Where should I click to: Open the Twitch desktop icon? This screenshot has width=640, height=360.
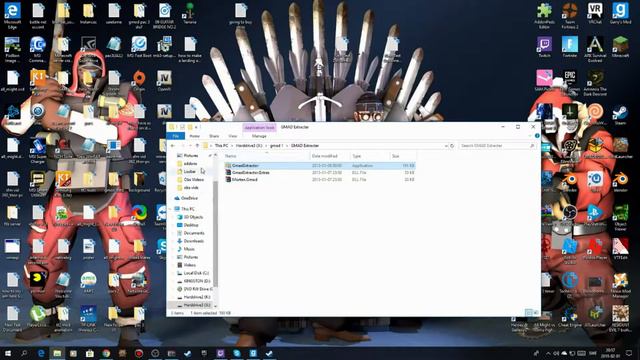coord(544,47)
